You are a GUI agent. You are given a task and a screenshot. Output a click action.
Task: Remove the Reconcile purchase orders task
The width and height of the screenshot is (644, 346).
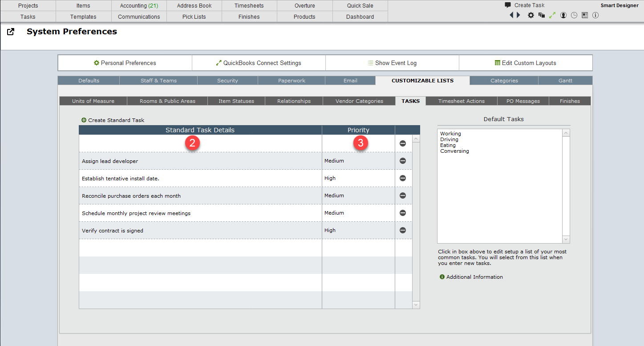point(403,195)
